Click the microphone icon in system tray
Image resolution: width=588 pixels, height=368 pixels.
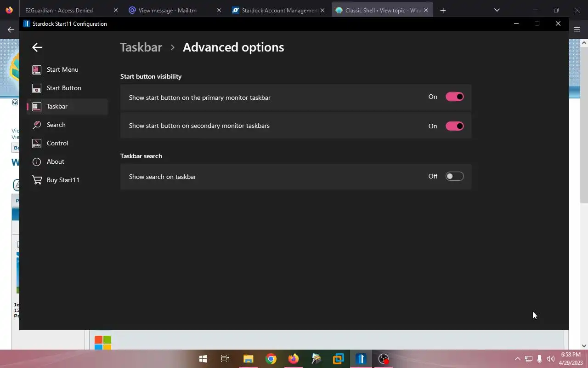pos(539,359)
